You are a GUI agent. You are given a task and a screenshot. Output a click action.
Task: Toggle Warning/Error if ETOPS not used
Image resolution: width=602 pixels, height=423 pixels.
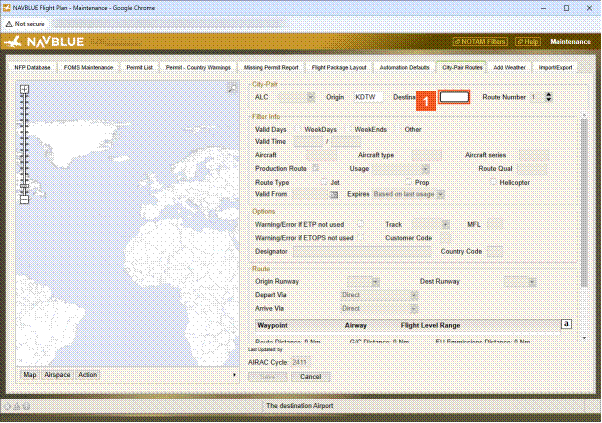361,238
